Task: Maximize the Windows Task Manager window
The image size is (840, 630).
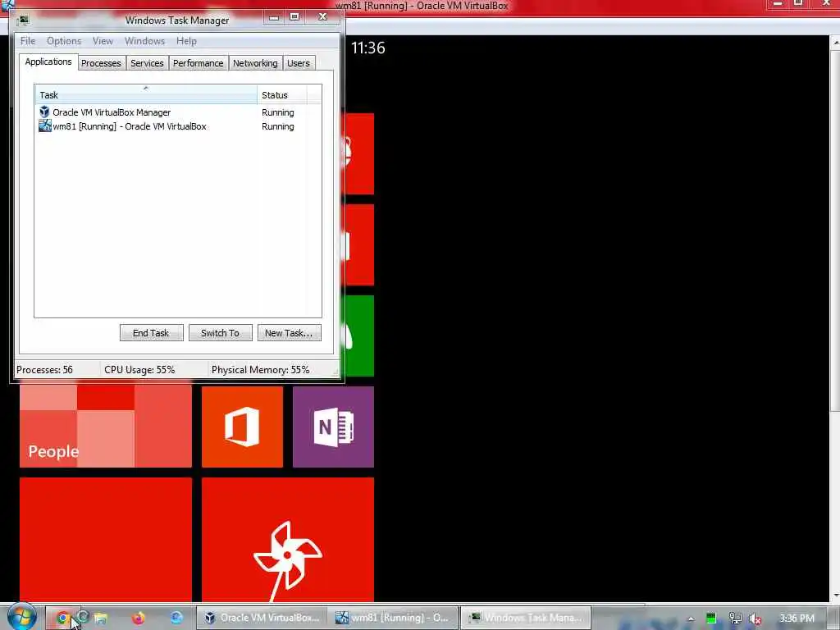Action: tap(294, 17)
